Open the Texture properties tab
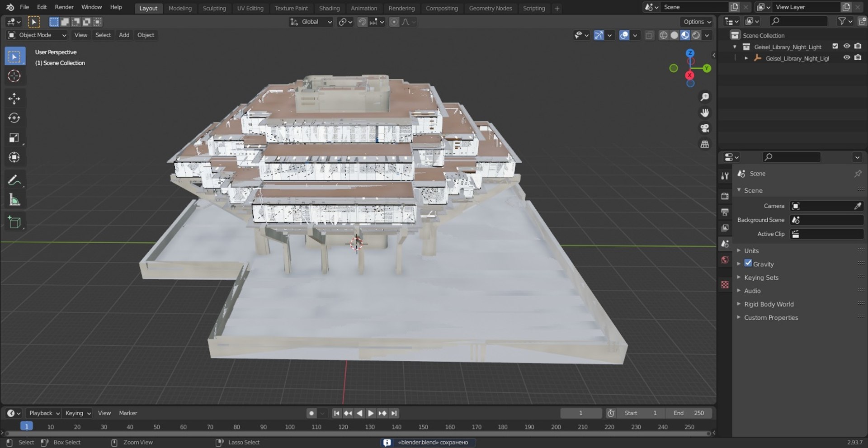The height and width of the screenshot is (448, 868). [x=725, y=284]
